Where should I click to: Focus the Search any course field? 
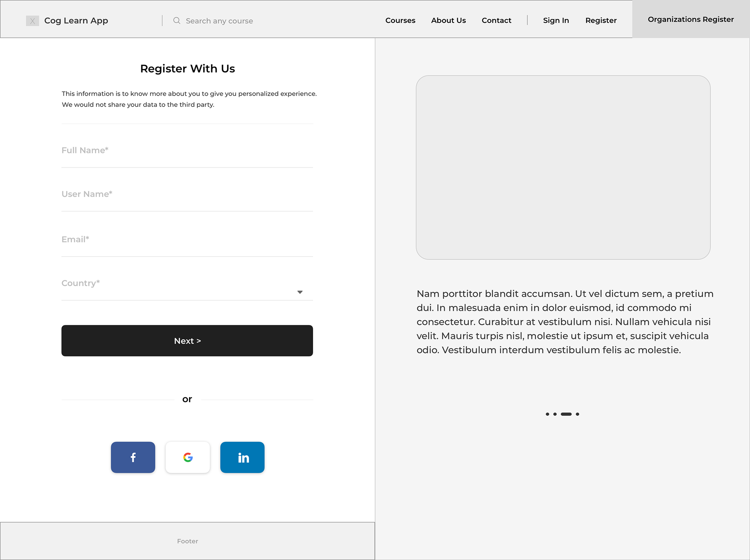219,21
